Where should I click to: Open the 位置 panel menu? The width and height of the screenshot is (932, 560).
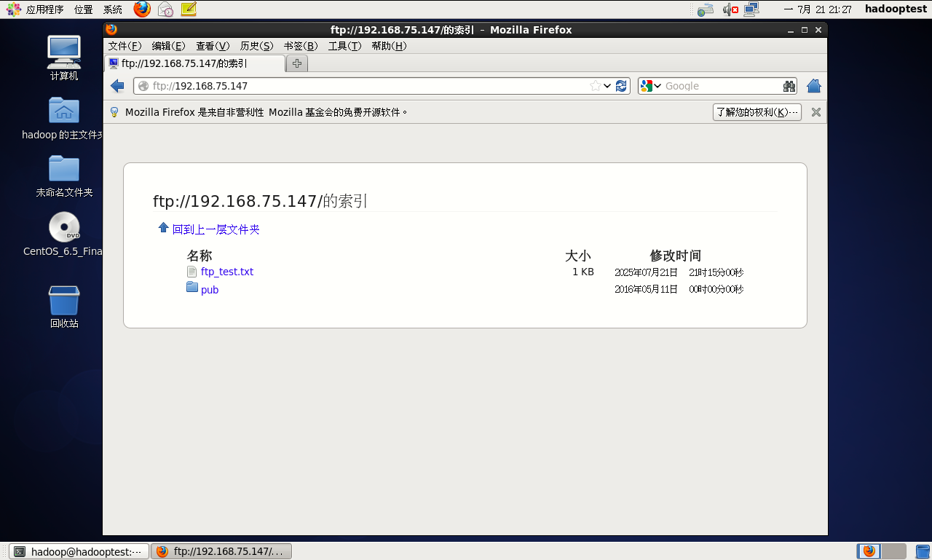pos(83,9)
